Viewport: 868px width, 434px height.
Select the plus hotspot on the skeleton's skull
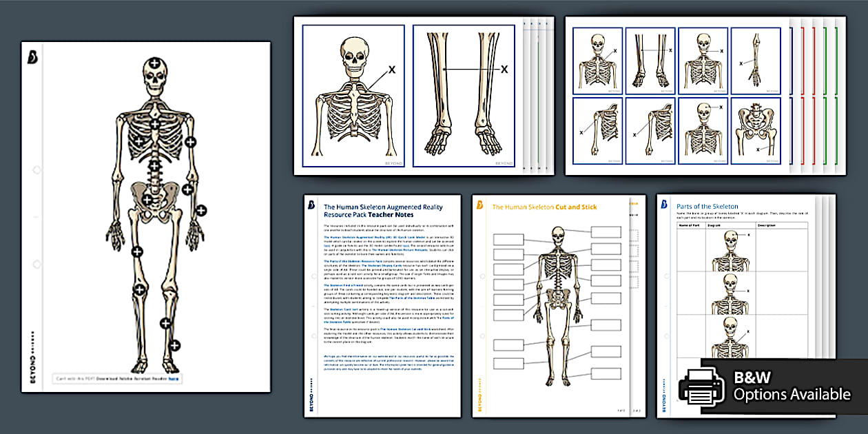pos(154,63)
